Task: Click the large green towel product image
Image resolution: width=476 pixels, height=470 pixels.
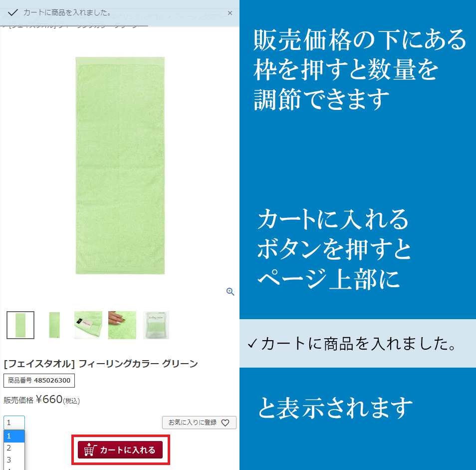Action: pyautogui.click(x=120, y=166)
